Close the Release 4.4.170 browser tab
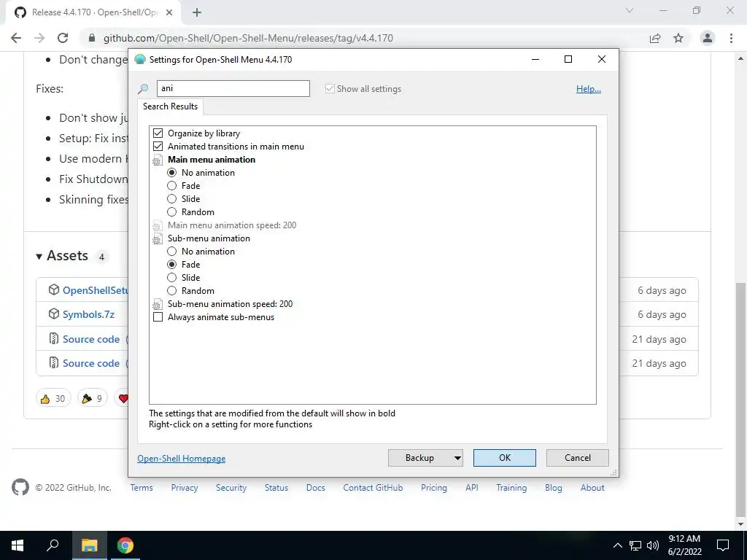 [169, 13]
